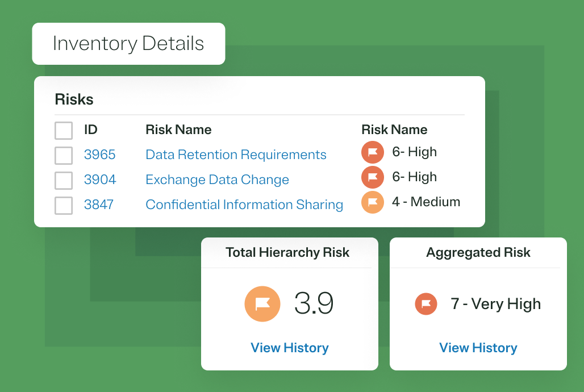Check the checkbox next to risk 3904
This screenshot has height=392, width=584.
click(x=64, y=180)
